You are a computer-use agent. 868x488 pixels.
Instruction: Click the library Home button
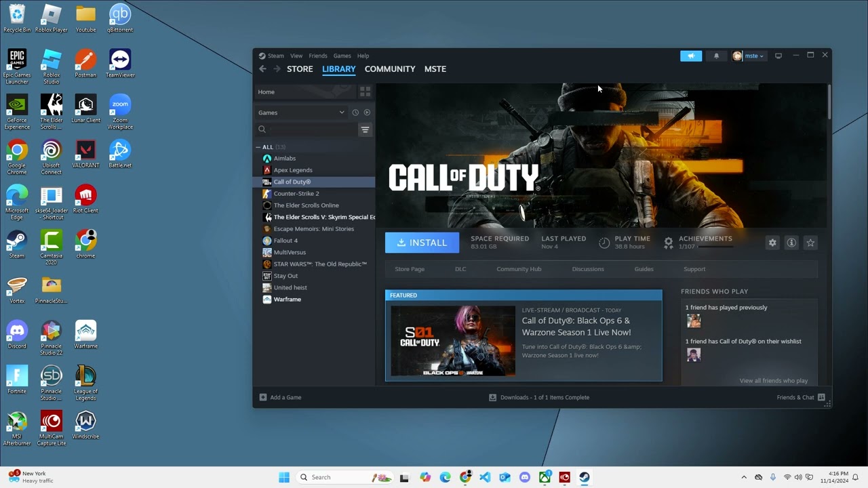305,91
